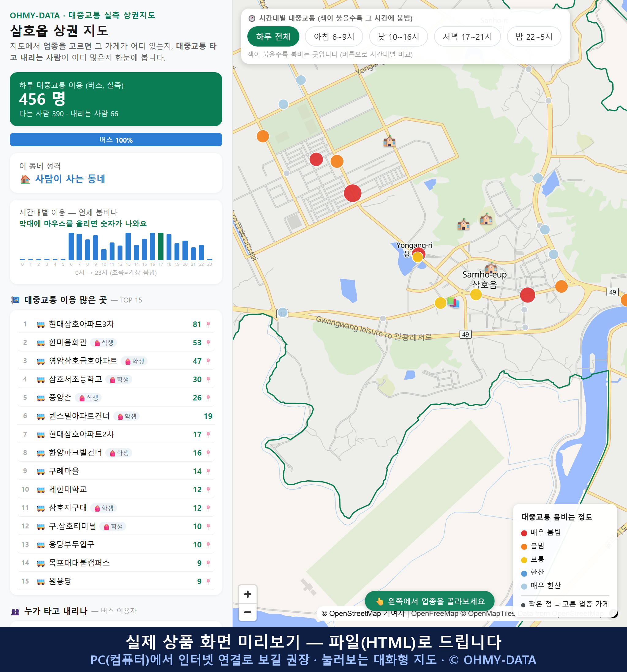Zoom in on the map
The image size is (627, 672).
click(247, 594)
